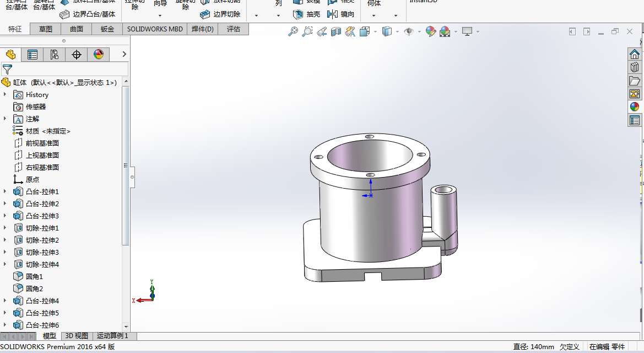Click the 边界切除 button

[x=220, y=14]
